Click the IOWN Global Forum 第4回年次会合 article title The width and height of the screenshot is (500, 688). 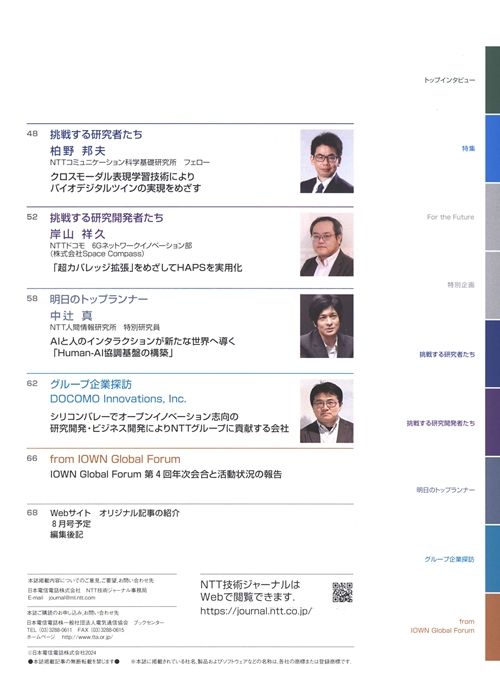[x=166, y=474]
